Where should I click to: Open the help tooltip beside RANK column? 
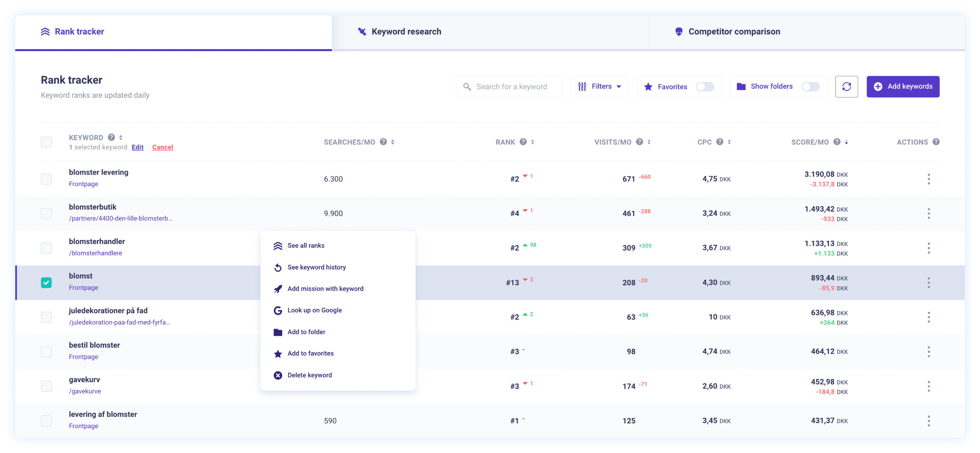524,142
